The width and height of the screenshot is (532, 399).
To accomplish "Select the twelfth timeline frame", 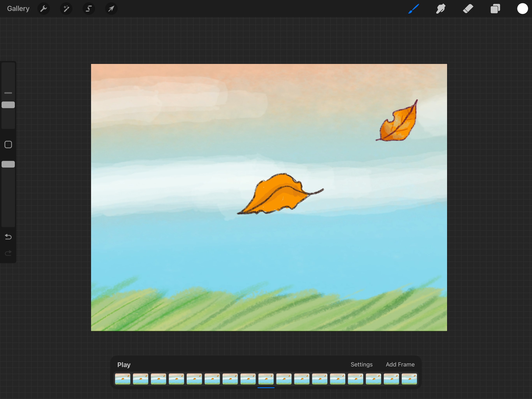I will click(x=320, y=379).
